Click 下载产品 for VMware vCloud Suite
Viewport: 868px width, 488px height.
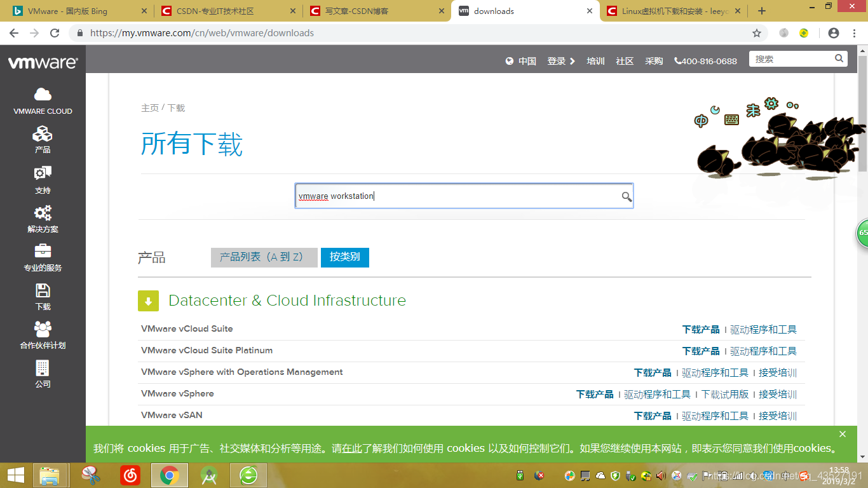click(701, 330)
